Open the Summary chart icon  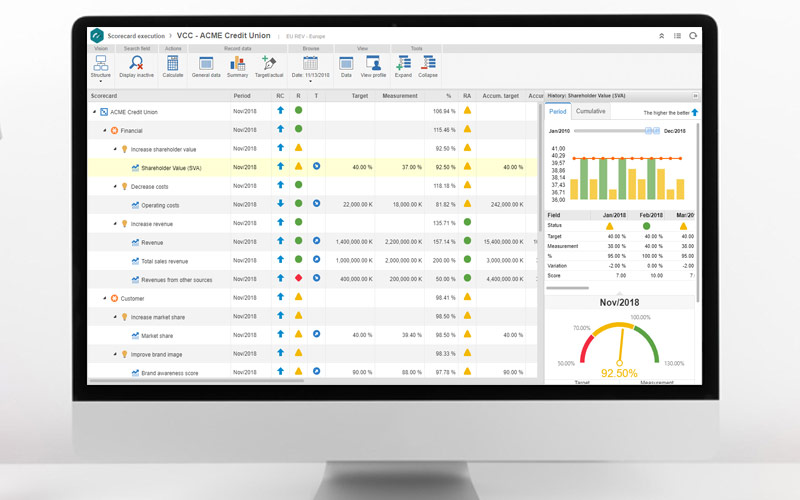point(237,64)
